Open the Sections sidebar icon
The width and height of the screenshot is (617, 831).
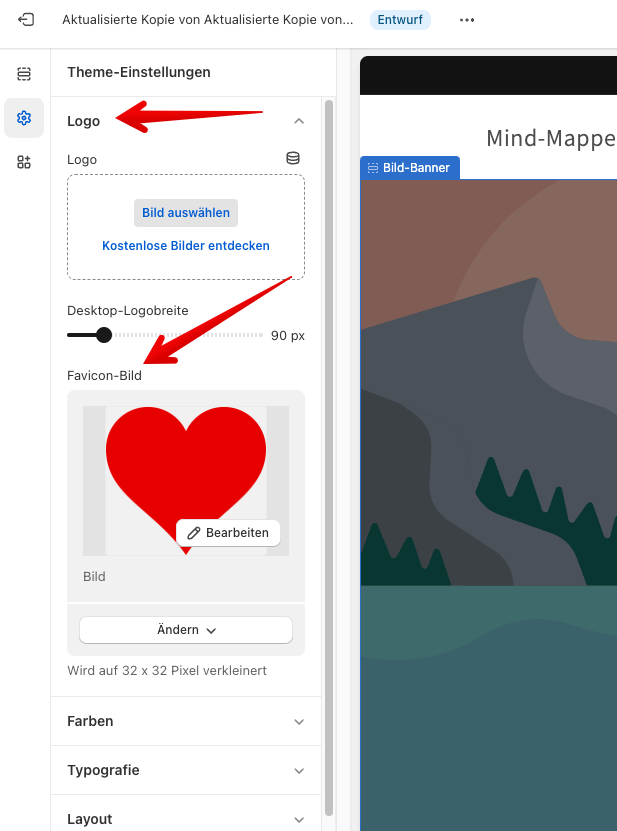[x=24, y=74]
